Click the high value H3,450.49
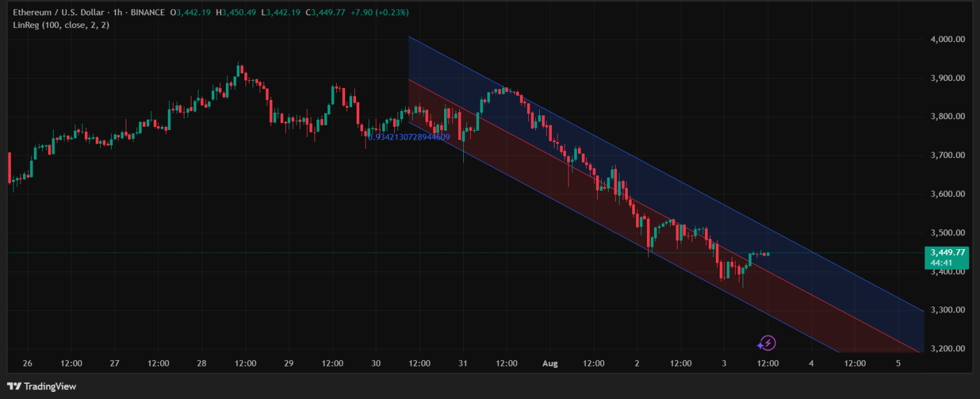980x399 pixels. pyautogui.click(x=235, y=13)
